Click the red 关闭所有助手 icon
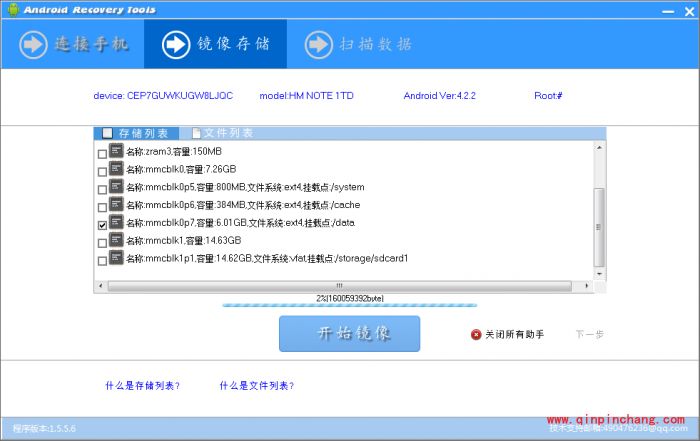 476,334
